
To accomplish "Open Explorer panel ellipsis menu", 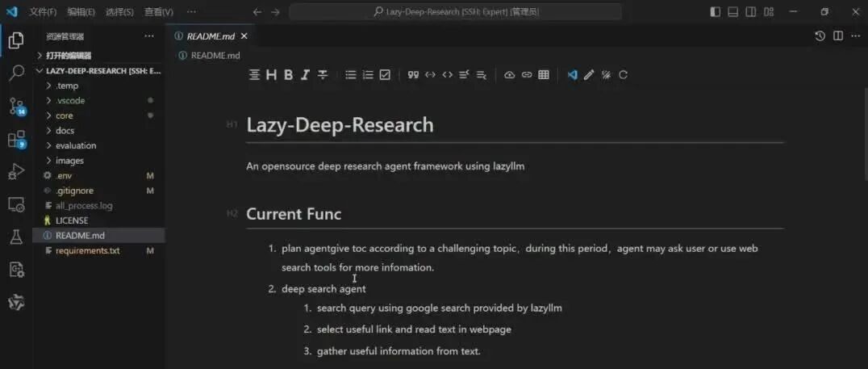I will [x=149, y=36].
